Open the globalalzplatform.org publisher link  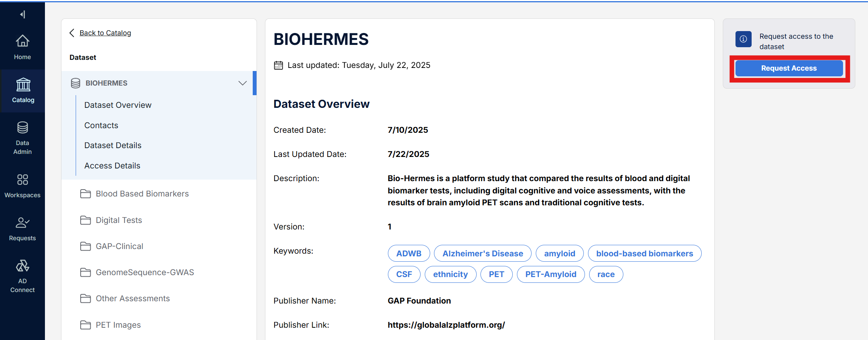pos(446,325)
